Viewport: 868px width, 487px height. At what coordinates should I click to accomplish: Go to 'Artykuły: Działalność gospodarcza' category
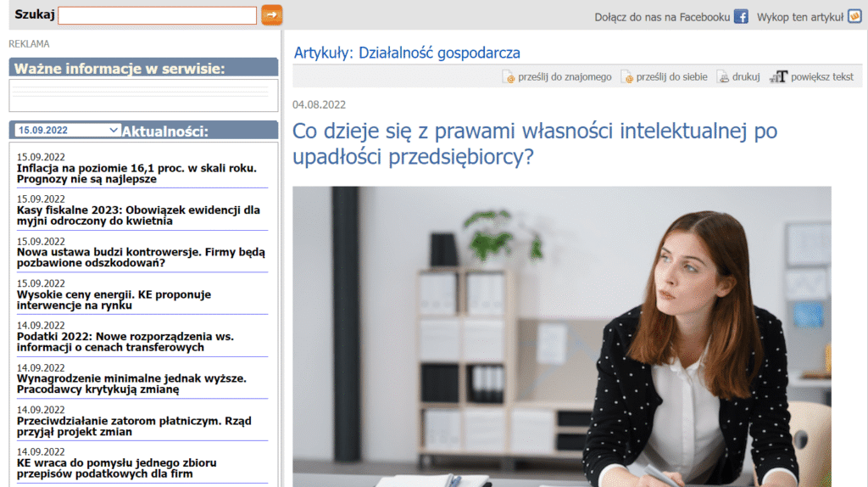tap(407, 53)
